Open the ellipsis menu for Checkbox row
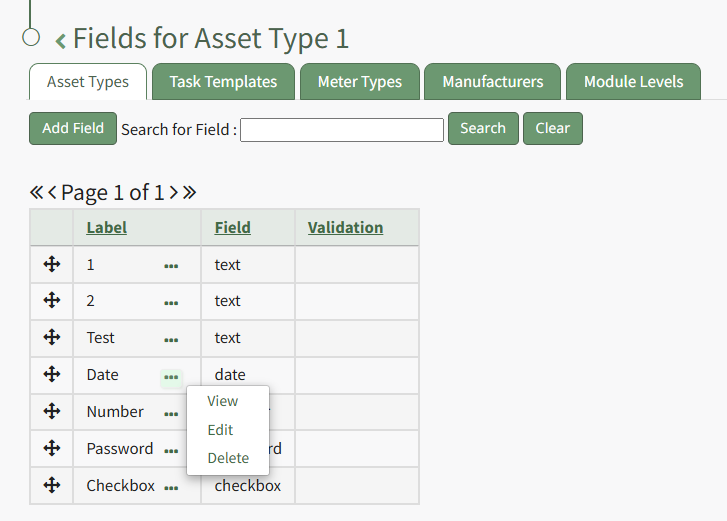Image resolution: width=727 pixels, height=521 pixels. point(171,488)
